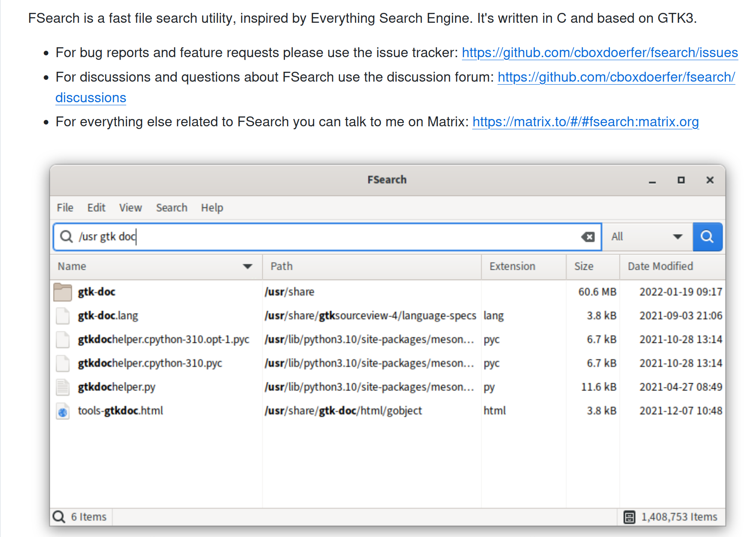Maximize the FSearch window
This screenshot has width=756, height=537.
coord(681,180)
